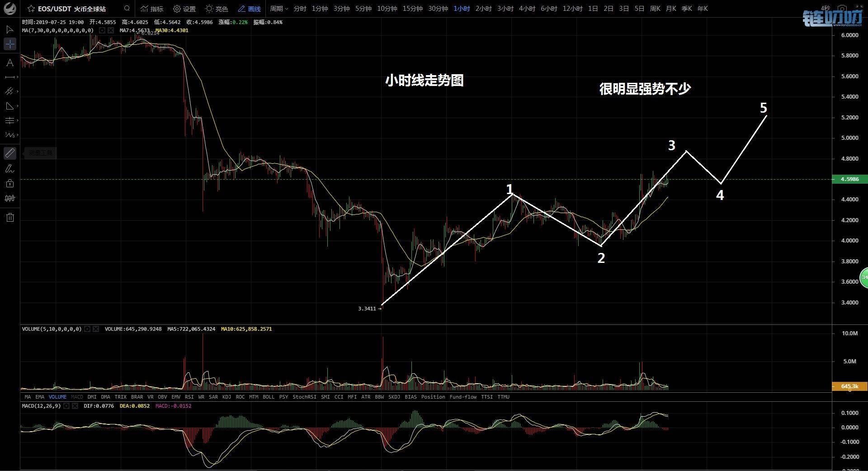868x471 pixels.
Task: Select the arrow cursor tool
Action: click(x=9, y=30)
